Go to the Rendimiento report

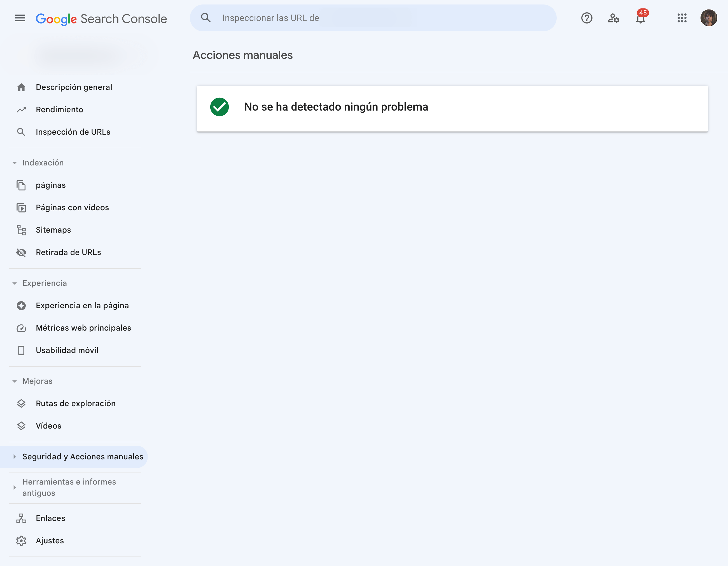click(x=59, y=110)
